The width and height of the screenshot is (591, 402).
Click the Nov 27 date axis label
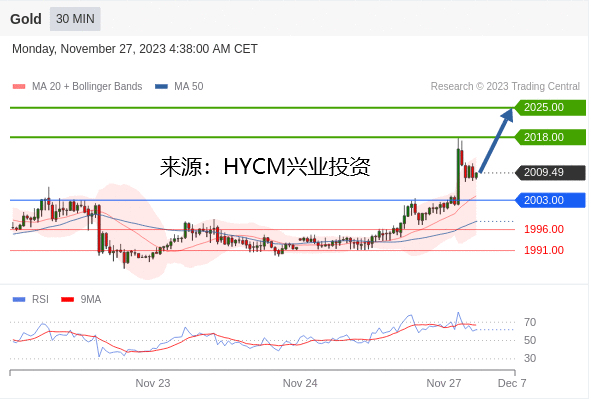[444, 383]
